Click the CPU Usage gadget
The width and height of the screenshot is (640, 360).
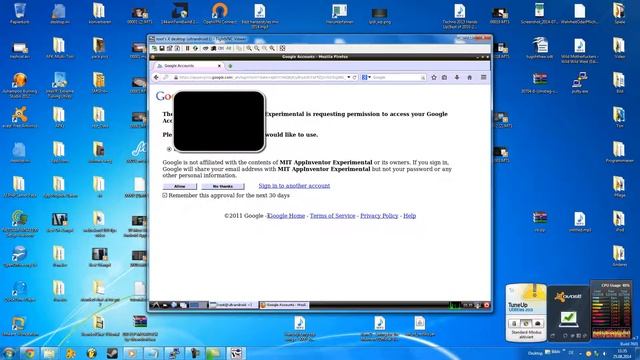point(611,309)
